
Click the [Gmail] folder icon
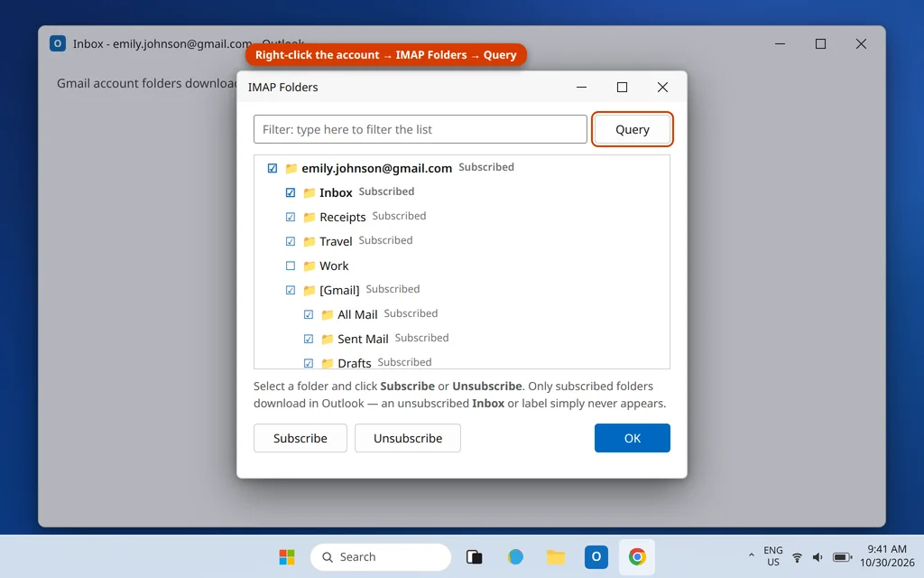(310, 290)
